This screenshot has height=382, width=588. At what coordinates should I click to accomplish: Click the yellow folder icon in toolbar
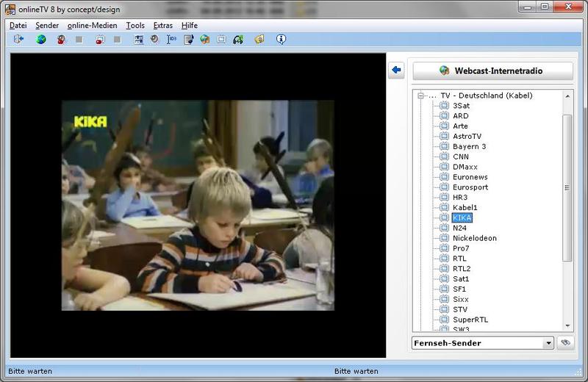(259, 39)
